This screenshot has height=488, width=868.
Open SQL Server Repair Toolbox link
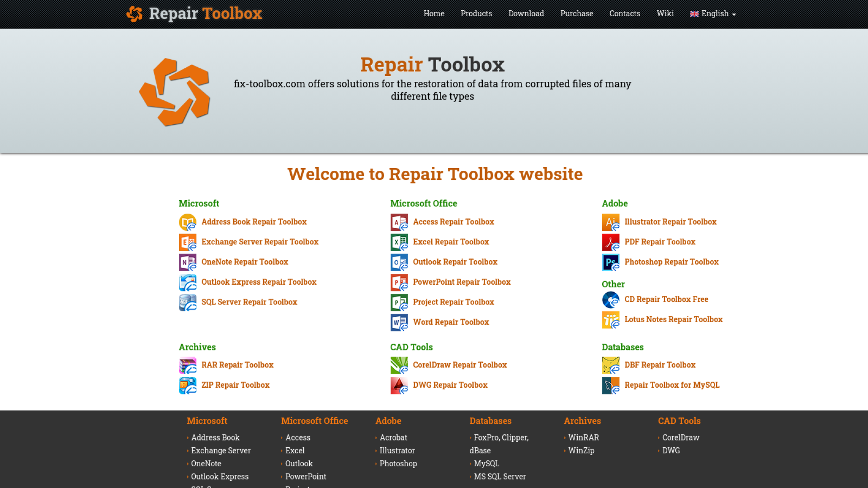249,302
